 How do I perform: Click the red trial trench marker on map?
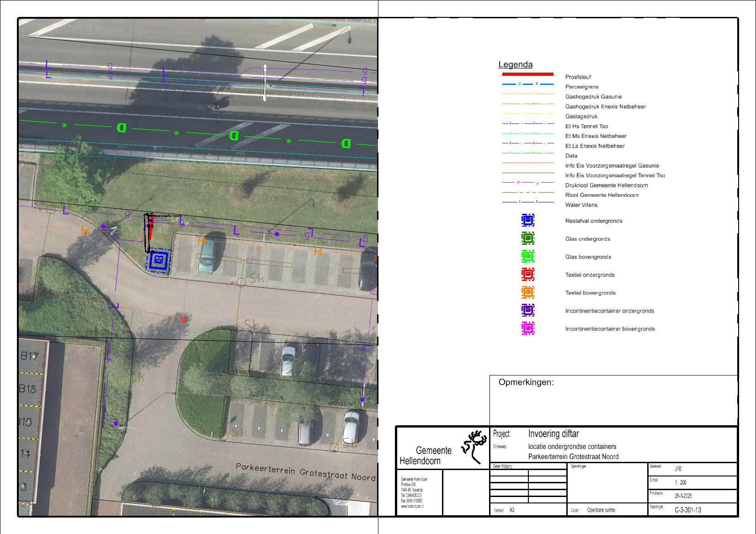tap(150, 229)
